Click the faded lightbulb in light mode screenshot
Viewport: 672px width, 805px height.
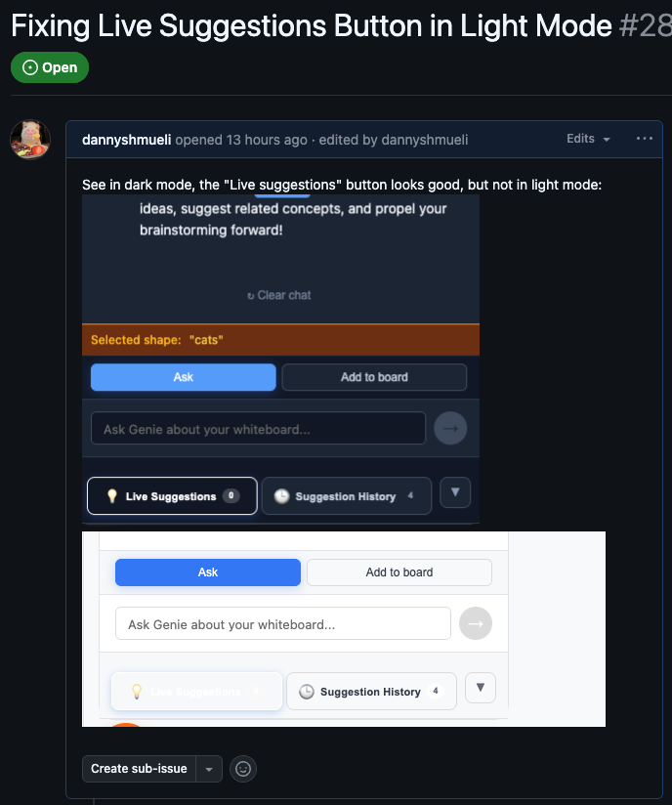pos(137,691)
